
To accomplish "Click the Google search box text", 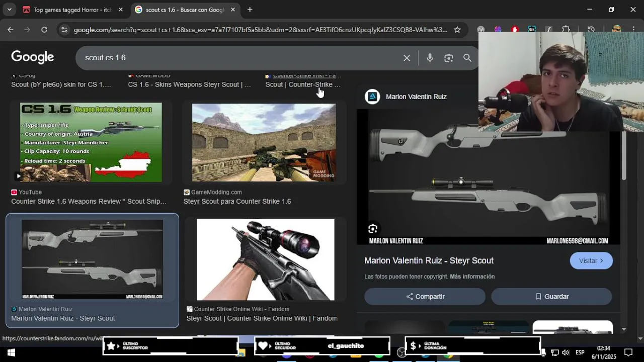I will (105, 58).
